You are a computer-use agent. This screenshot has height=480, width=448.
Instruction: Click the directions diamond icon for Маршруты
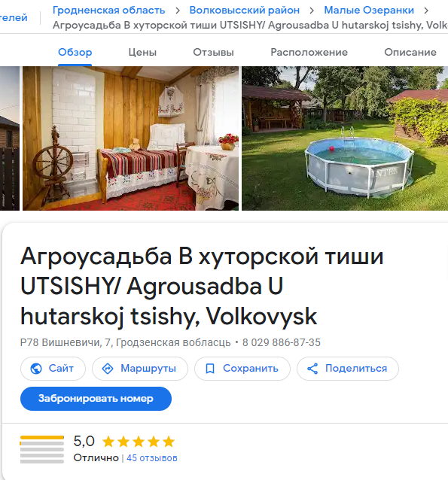click(108, 369)
